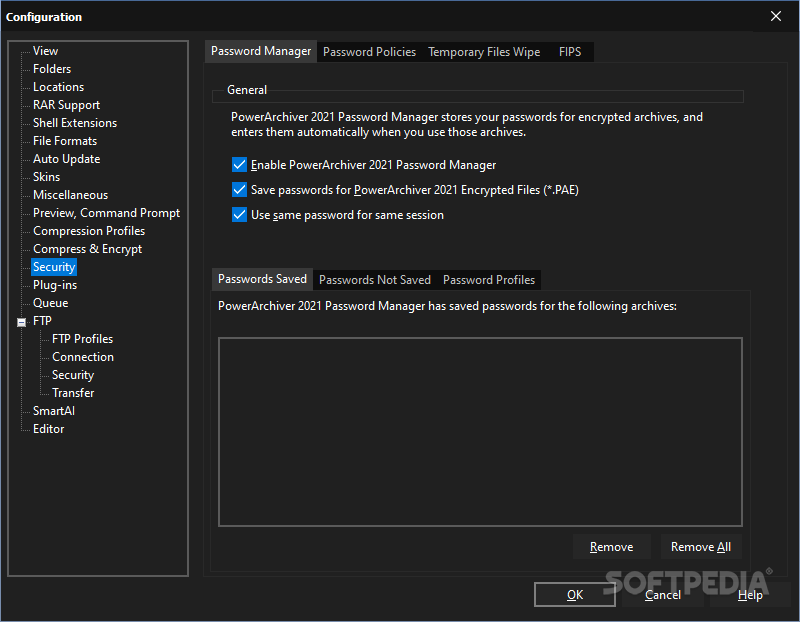Select the FTP tree item
The height and width of the screenshot is (622, 800).
[42, 321]
